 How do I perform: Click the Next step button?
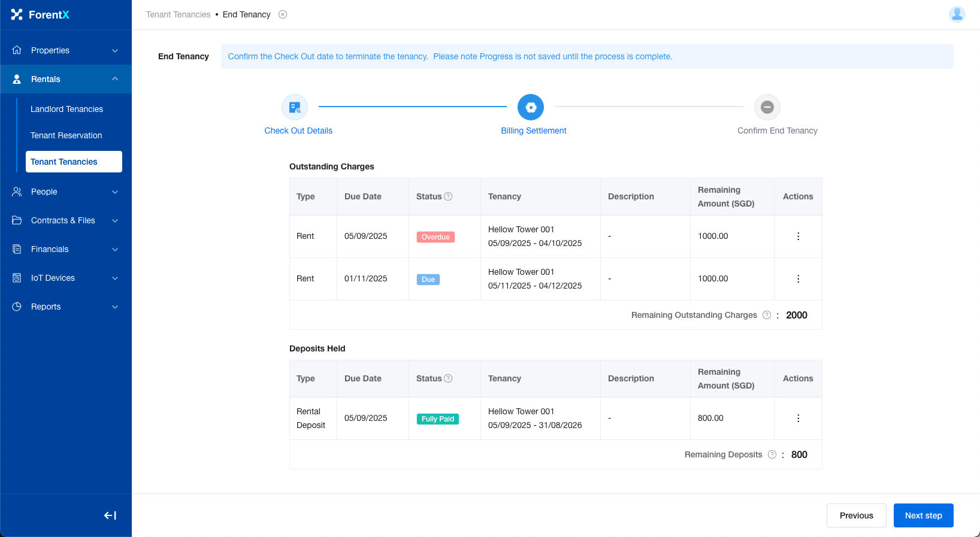[923, 515]
